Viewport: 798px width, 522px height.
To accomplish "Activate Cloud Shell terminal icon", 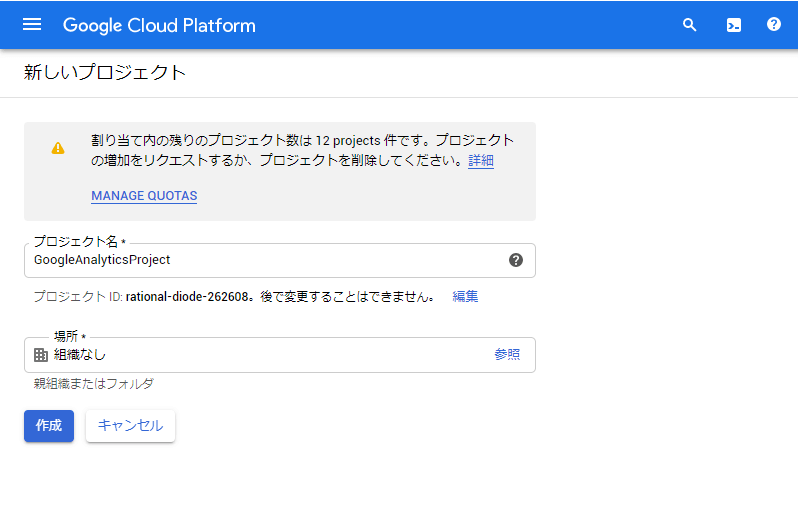I will click(733, 25).
